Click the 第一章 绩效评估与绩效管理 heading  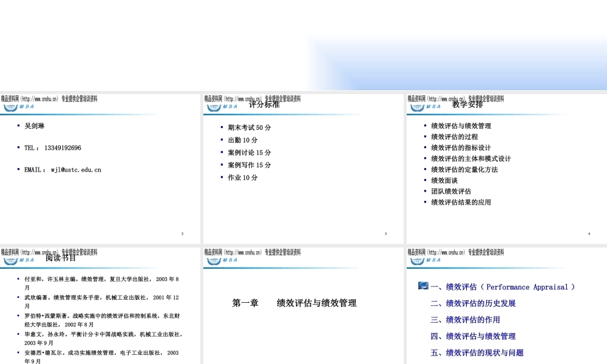294,303
